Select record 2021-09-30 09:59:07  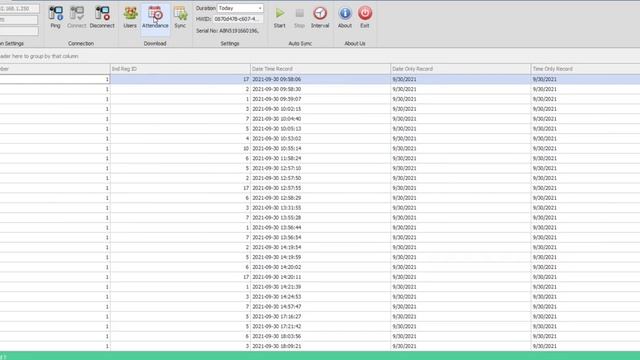pos(320,99)
